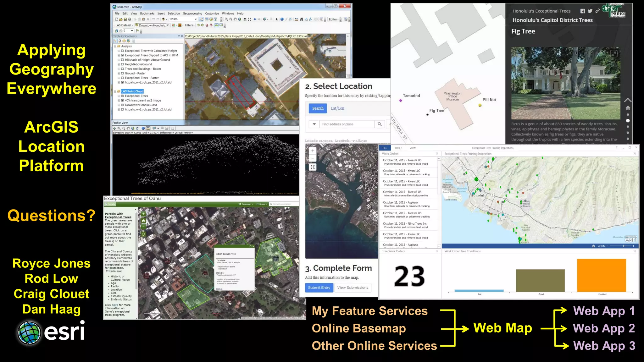Click the locate circle on Oahu trees map
This screenshot has width=644, height=362.
tap(143, 234)
